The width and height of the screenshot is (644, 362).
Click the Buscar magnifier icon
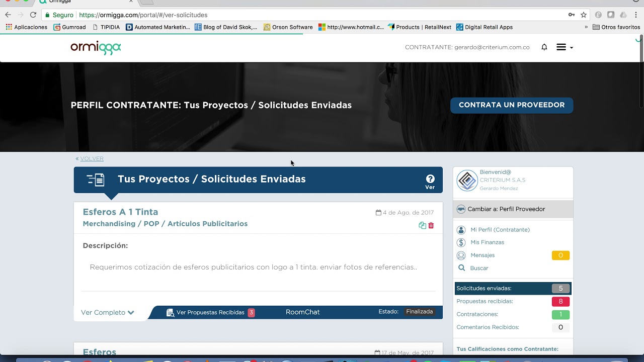[x=461, y=268]
